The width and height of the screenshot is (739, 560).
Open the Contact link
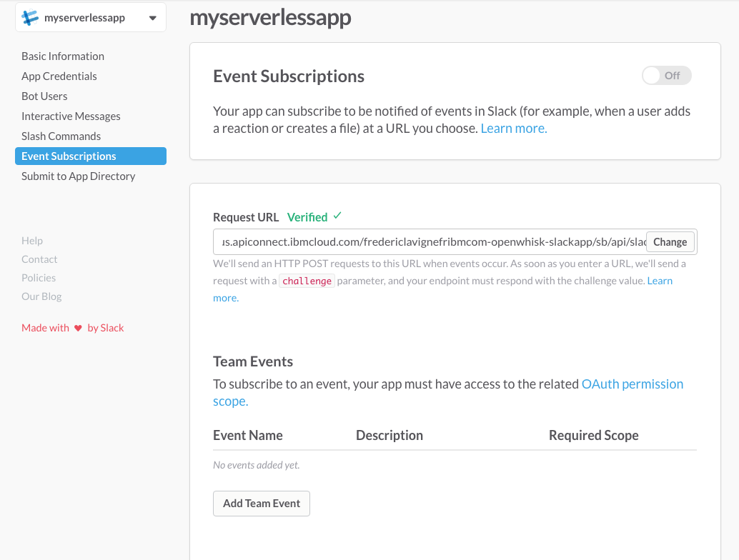tap(39, 259)
